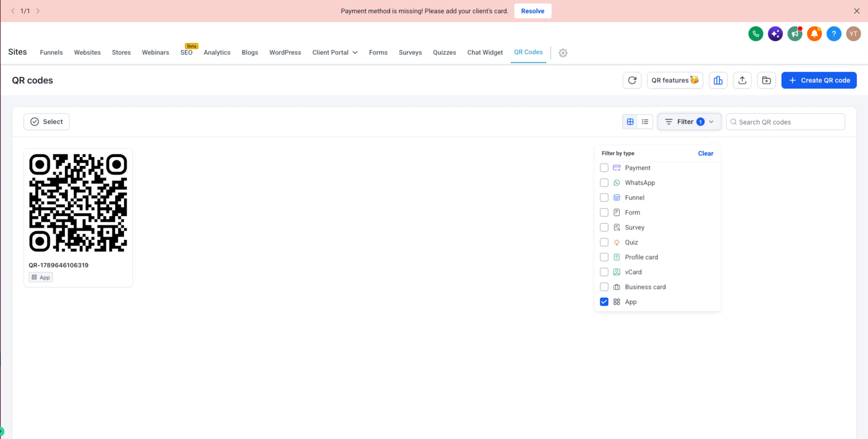
Task: Go to the previous notification arrow
Action: click(x=13, y=11)
